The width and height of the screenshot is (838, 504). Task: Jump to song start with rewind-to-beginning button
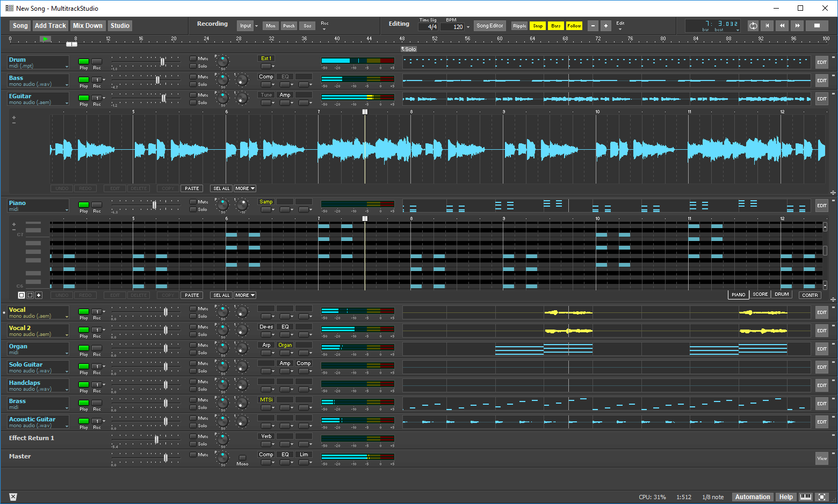coord(767,26)
